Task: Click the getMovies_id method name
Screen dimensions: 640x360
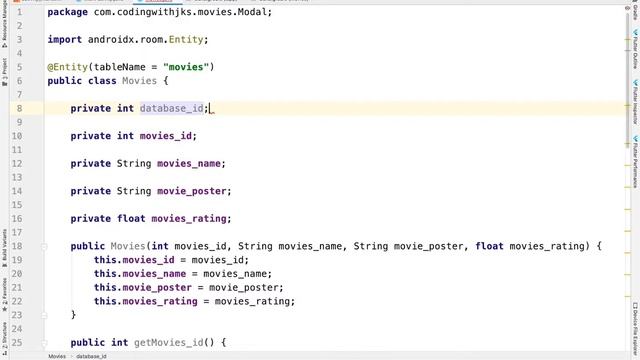Action: pyautogui.click(x=169, y=342)
